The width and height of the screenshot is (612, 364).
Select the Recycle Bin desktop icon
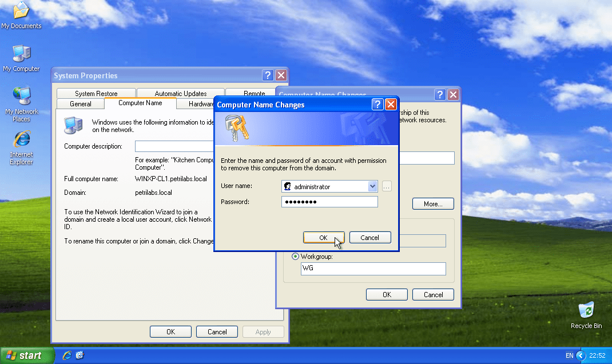click(586, 315)
